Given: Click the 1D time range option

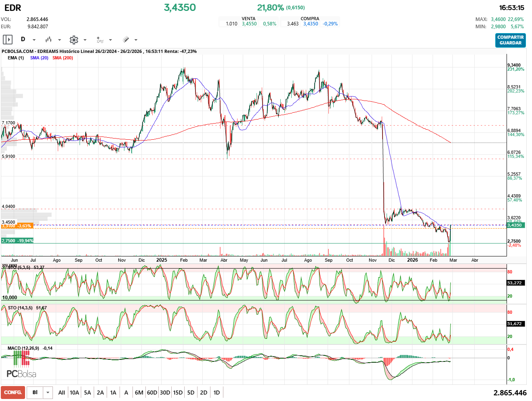Looking at the screenshot, I should [217, 393].
